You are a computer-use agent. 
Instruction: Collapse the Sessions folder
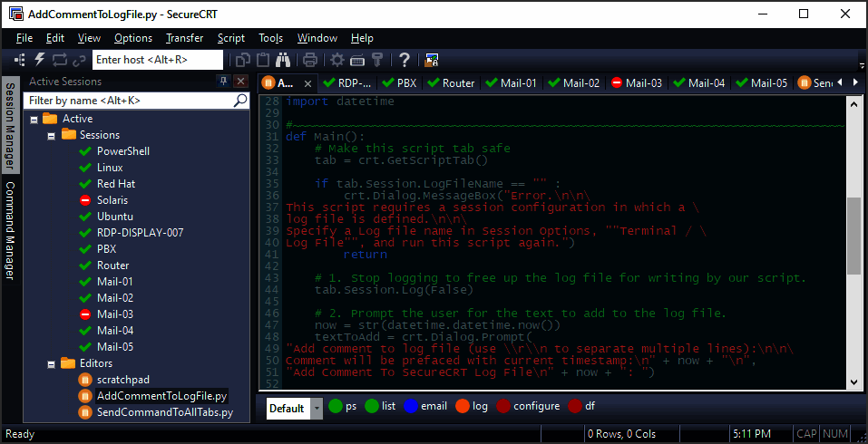[x=52, y=136]
